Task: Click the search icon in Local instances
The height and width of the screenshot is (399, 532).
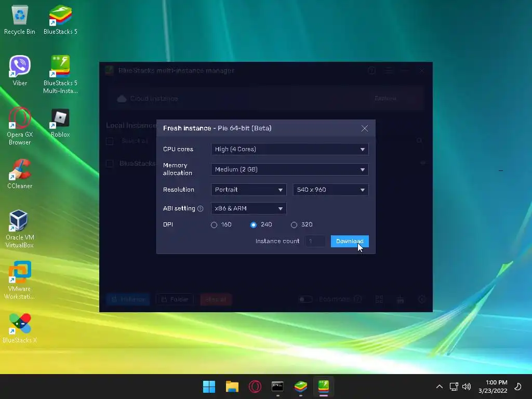Action: [x=419, y=140]
